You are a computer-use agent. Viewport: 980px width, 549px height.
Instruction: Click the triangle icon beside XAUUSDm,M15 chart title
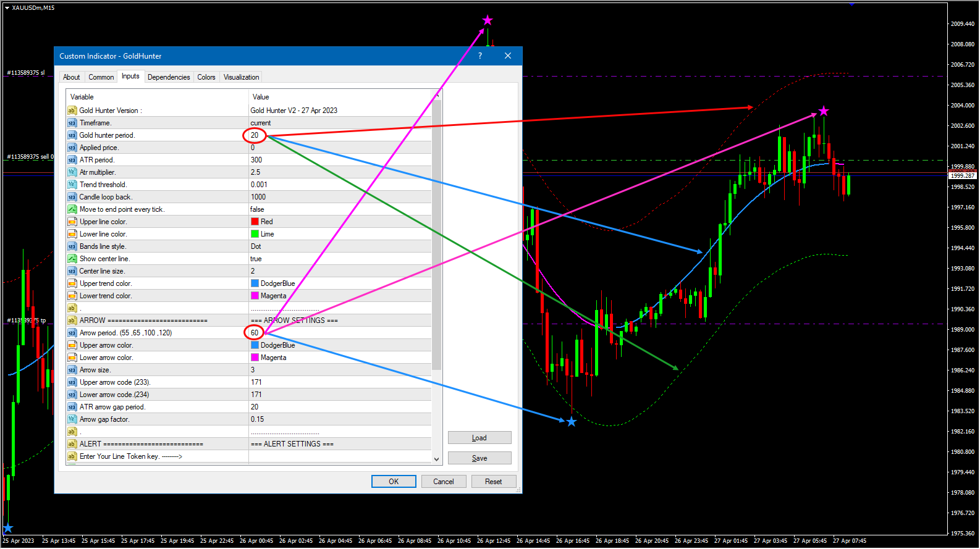(x=7, y=8)
